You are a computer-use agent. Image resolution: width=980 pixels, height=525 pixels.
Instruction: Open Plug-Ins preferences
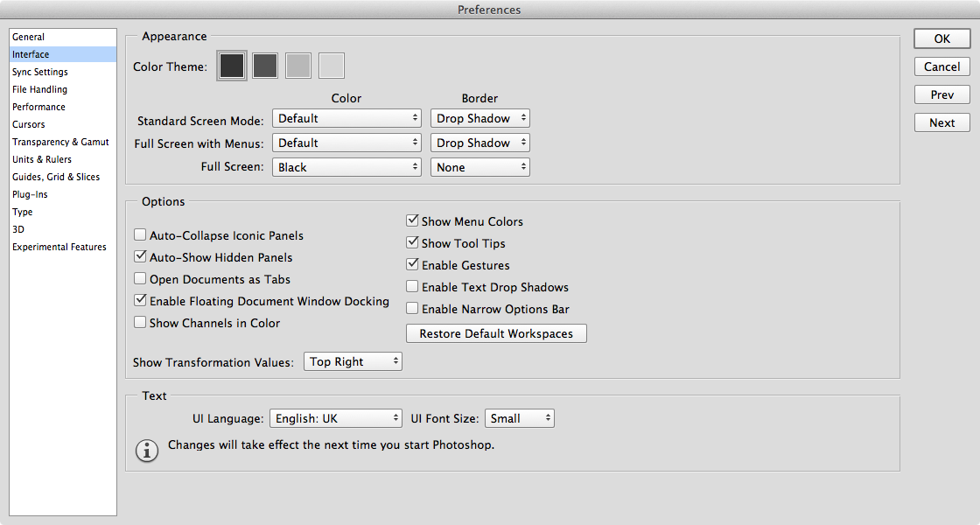click(x=63, y=194)
